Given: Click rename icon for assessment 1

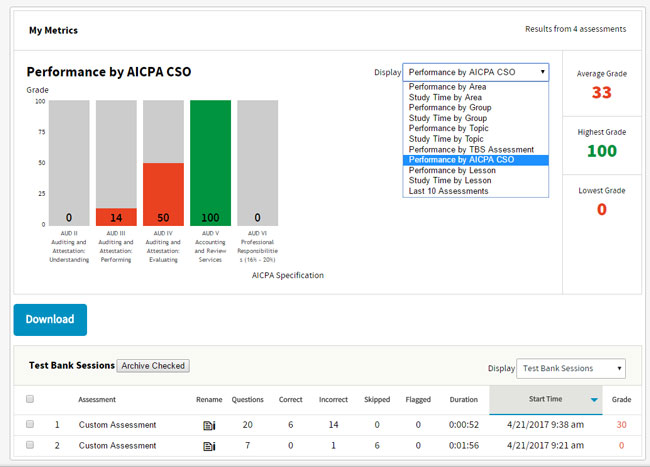Looking at the screenshot, I should [209, 425].
